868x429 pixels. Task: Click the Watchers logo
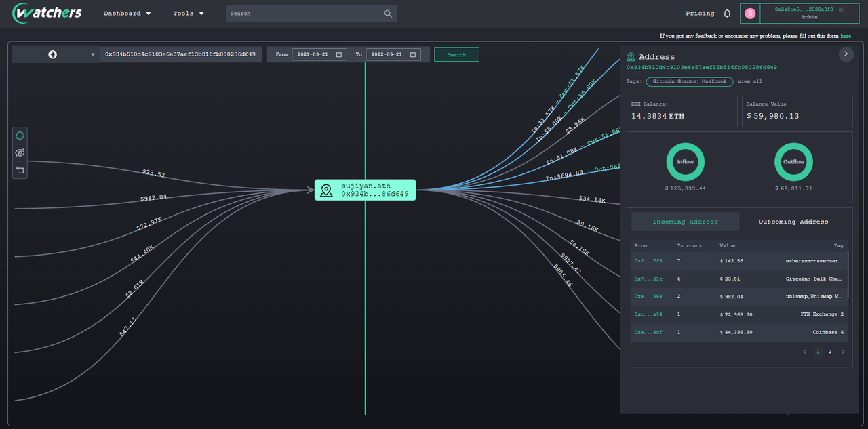click(47, 13)
